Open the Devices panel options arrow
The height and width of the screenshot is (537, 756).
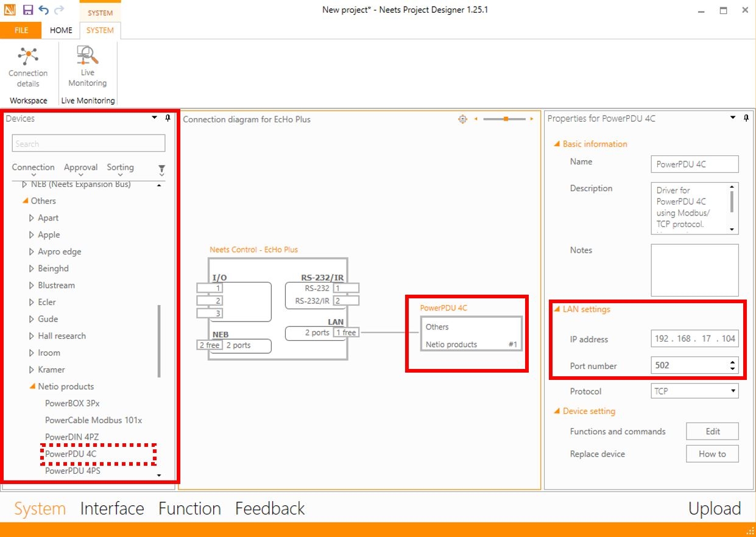155,118
